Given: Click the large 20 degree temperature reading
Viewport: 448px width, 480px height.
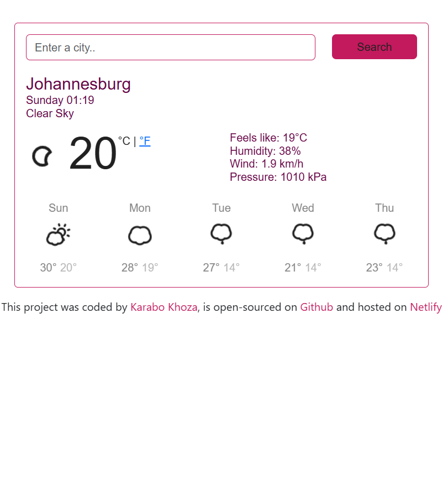Looking at the screenshot, I should [92, 153].
